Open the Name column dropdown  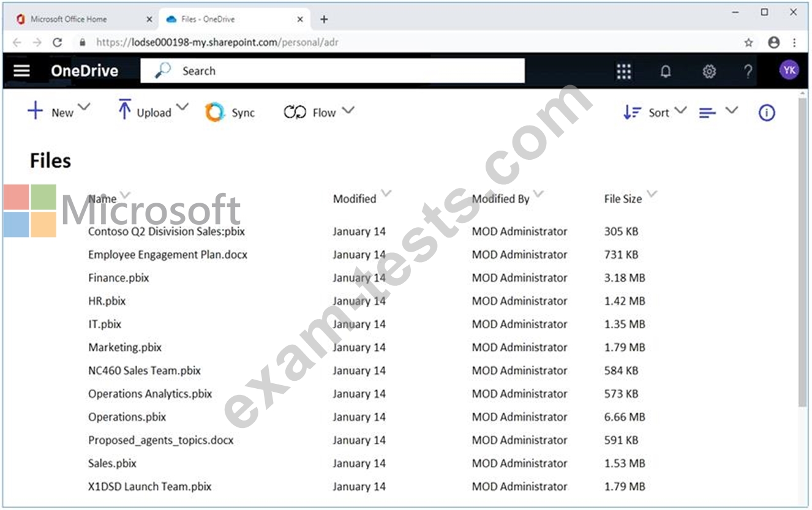click(x=126, y=195)
